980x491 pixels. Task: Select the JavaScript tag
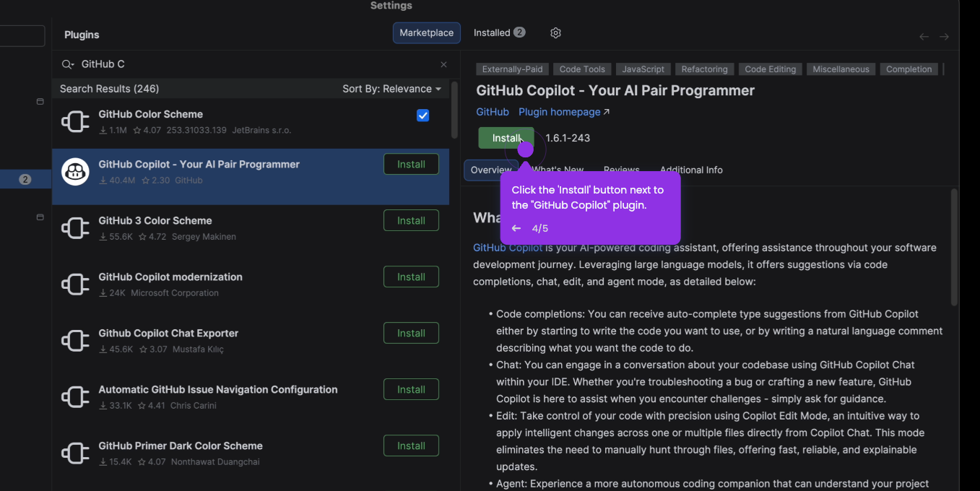point(643,69)
